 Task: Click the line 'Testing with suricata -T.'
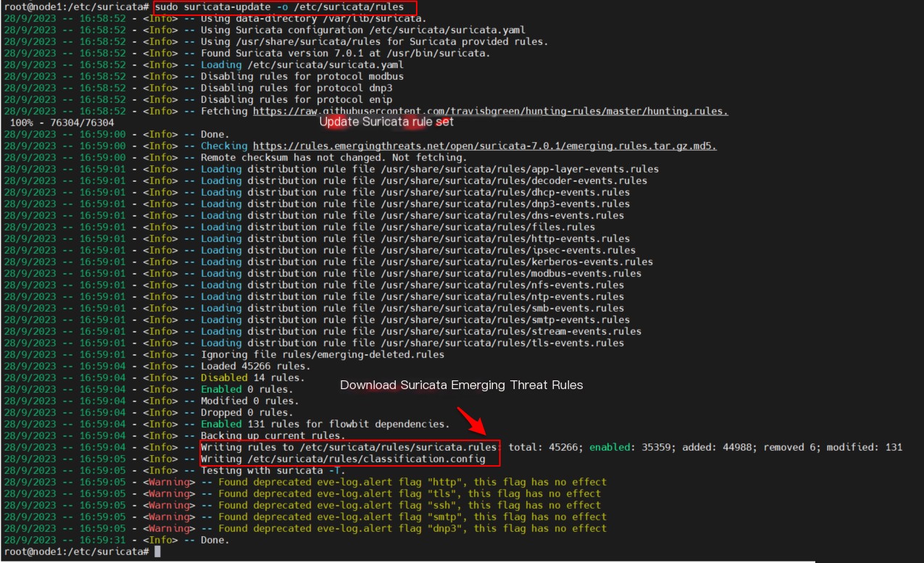[273, 470]
